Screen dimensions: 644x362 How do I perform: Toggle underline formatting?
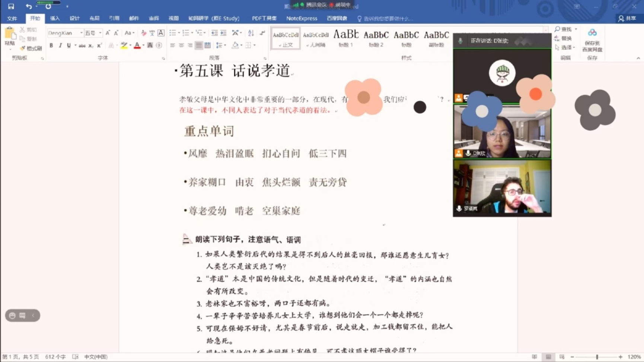(68, 46)
